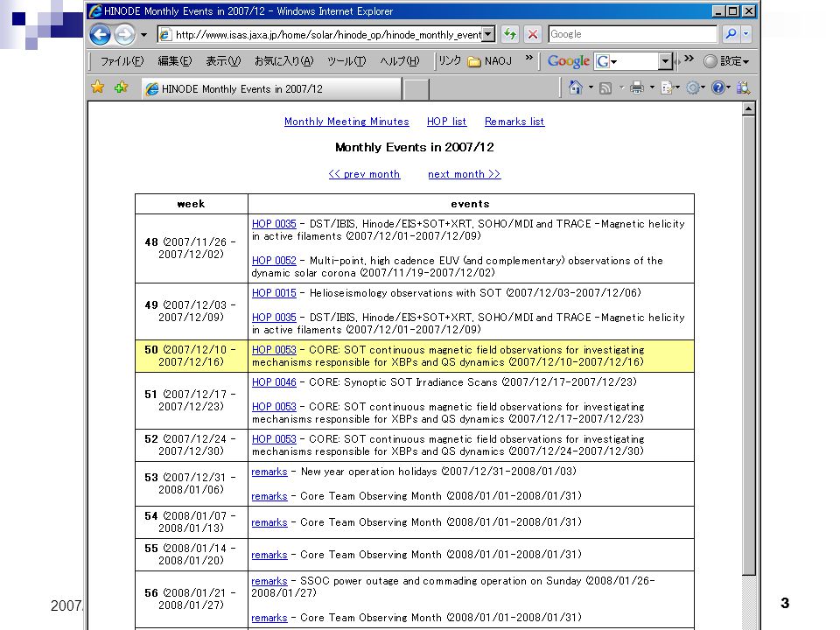This screenshot has width=840, height=630.
Task: Click the address bar URL field
Action: [328, 35]
